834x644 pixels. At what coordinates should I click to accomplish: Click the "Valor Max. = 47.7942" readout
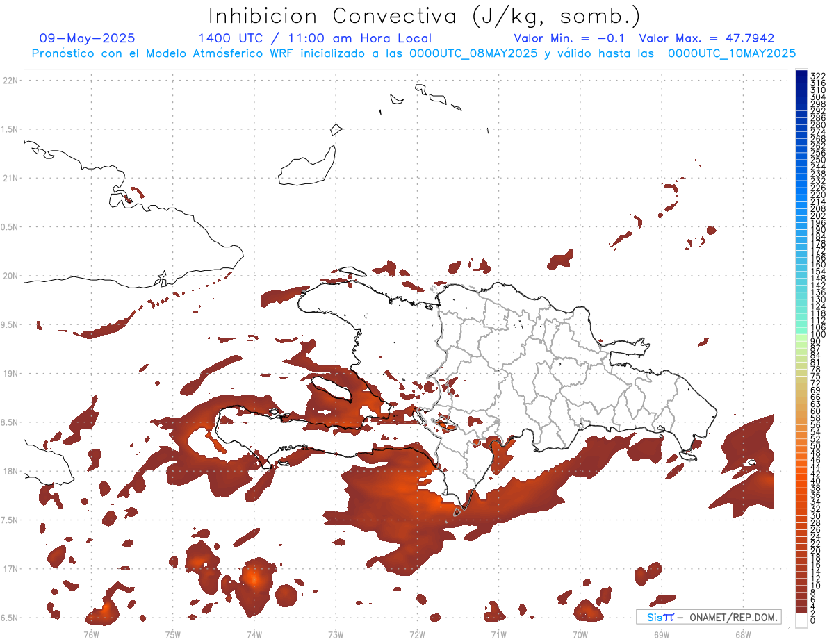[x=707, y=38]
